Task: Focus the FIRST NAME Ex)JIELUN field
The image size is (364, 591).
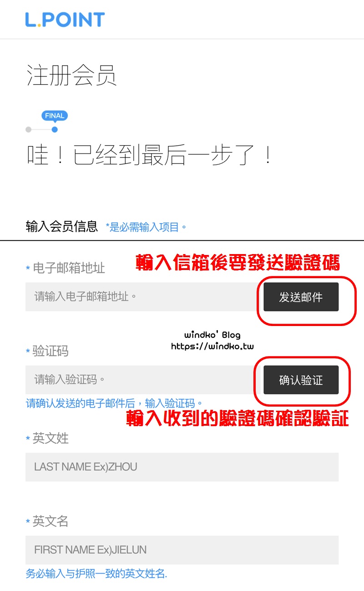Action: pos(182,550)
